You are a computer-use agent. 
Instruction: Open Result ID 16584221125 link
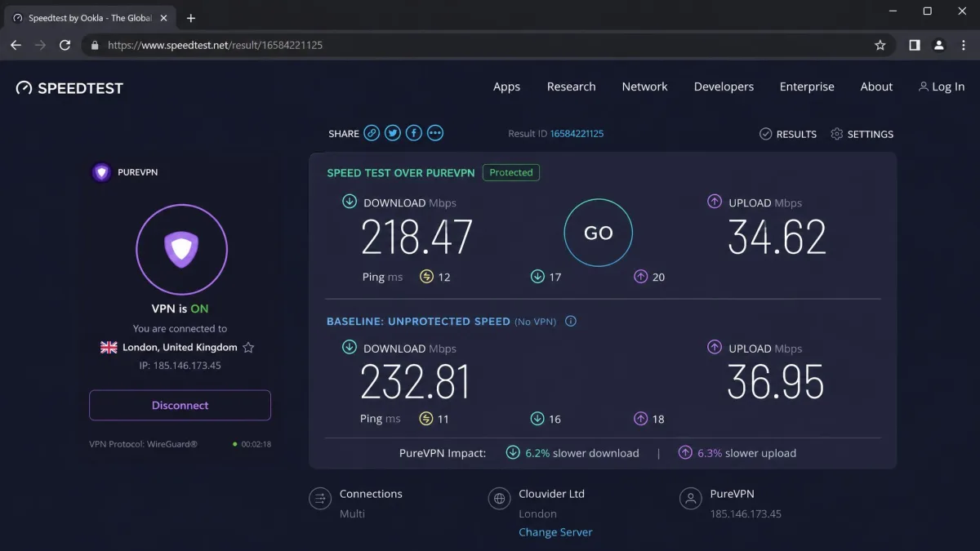577,134
